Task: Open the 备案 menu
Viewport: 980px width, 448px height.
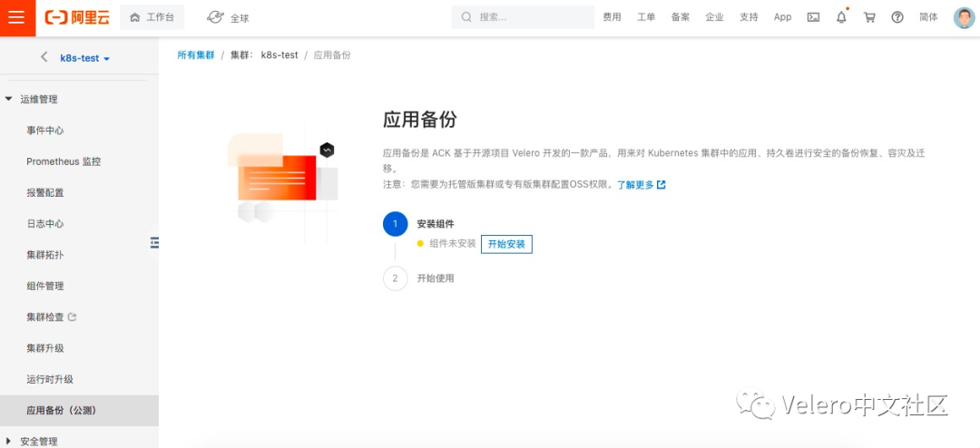Action: pos(680,17)
